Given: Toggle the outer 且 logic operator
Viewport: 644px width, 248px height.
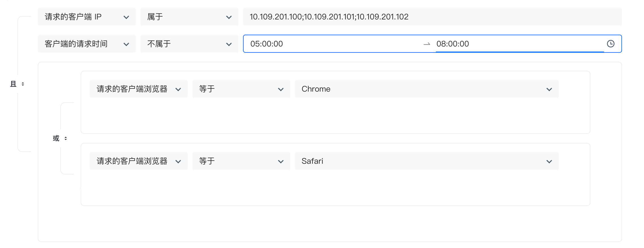Looking at the screenshot, I should point(17,84).
